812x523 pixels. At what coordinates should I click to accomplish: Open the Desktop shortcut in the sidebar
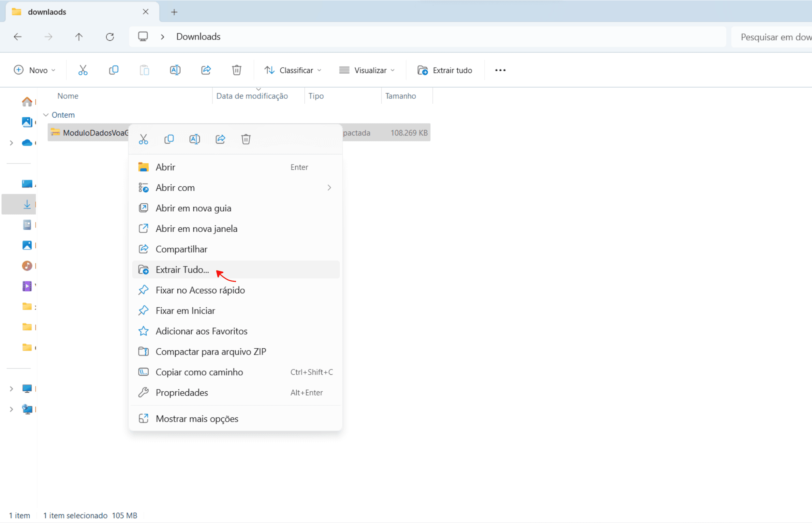click(27, 184)
